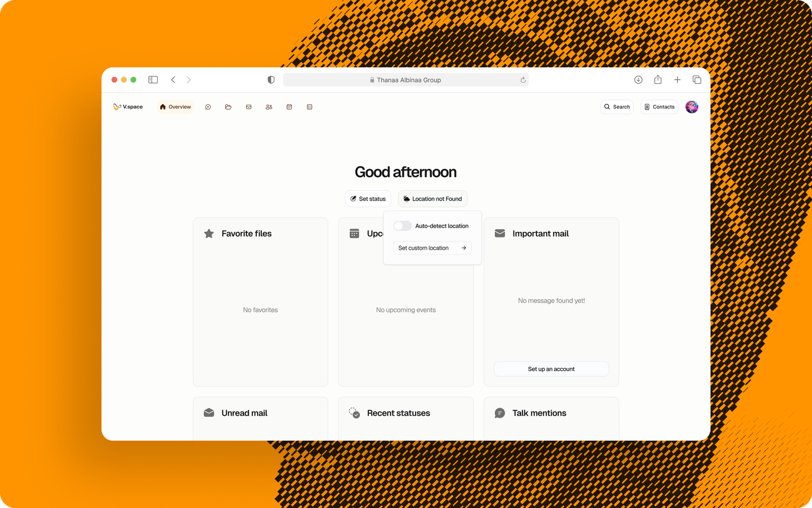Open Search
The height and width of the screenshot is (508, 812).
(617, 107)
